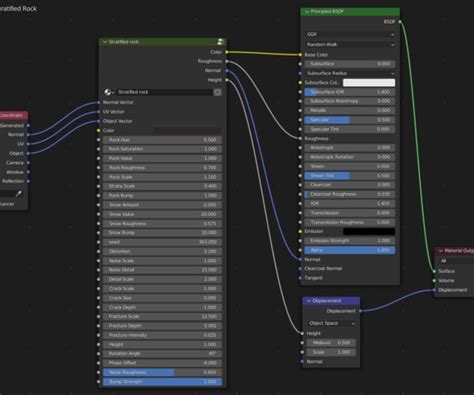Click the Stratified rock Color input swatch
The image size is (474, 395).
tap(187, 130)
